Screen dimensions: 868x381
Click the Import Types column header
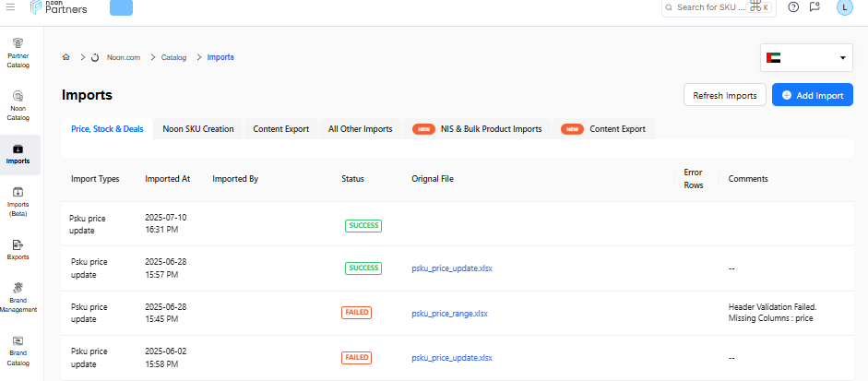(95, 179)
